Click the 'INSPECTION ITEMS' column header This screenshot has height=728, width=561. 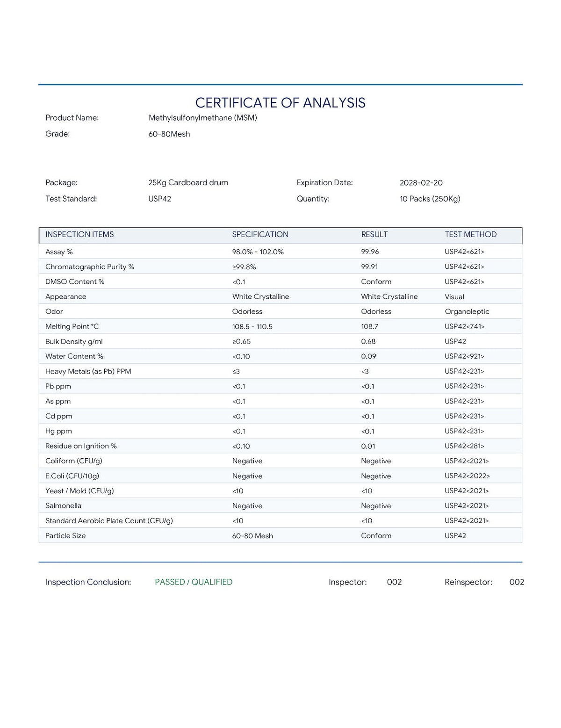[x=79, y=235]
